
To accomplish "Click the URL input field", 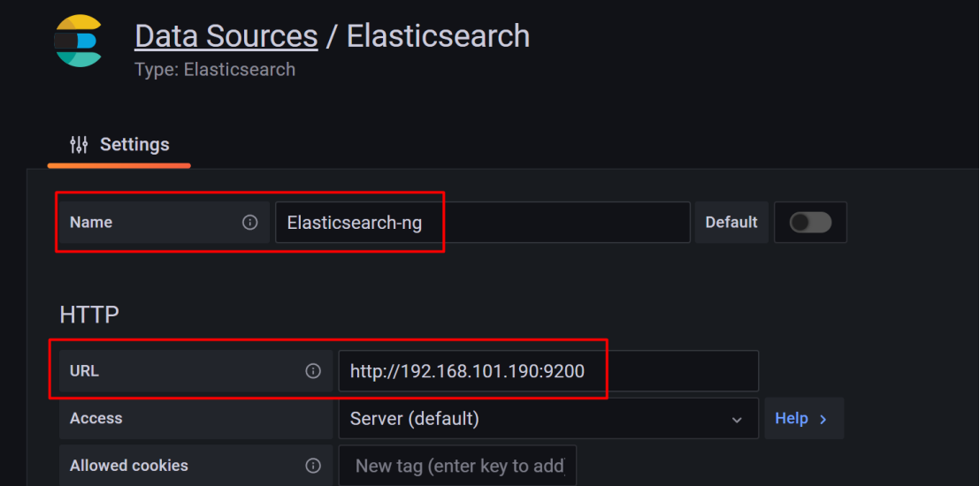I will click(548, 371).
